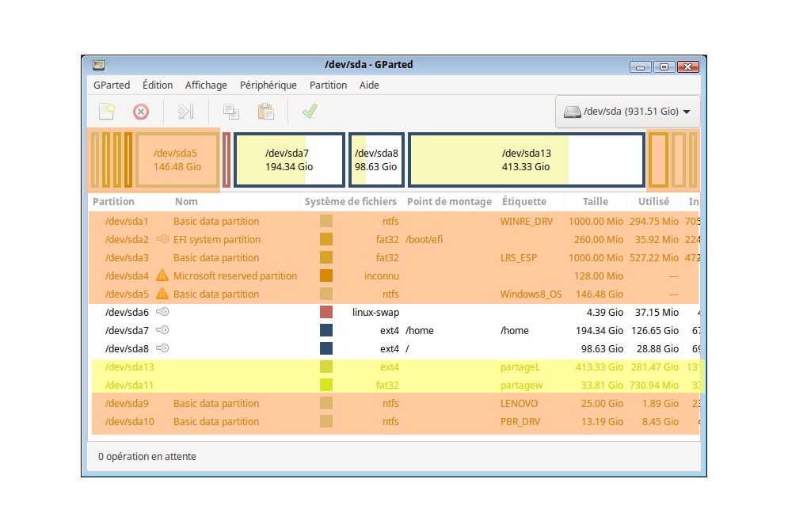Open the Affichage menu
The width and height of the screenshot is (788, 532).
click(x=206, y=85)
